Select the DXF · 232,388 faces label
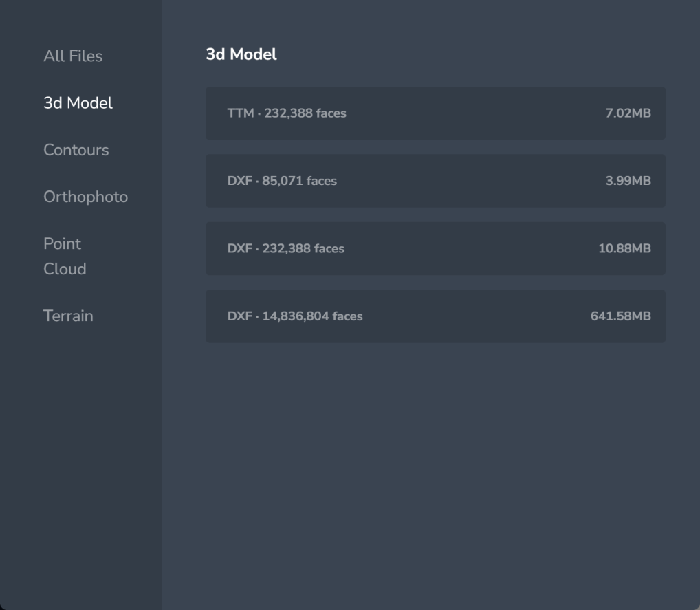Viewport: 700px width, 610px height. pyautogui.click(x=286, y=248)
